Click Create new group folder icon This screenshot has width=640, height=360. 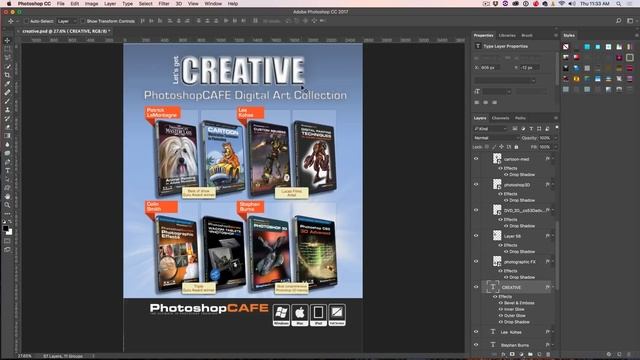click(x=530, y=354)
